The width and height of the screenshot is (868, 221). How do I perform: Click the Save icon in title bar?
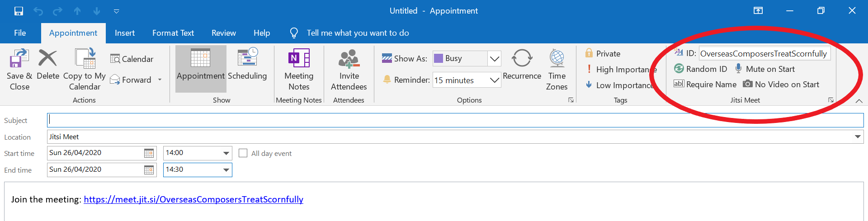click(19, 11)
